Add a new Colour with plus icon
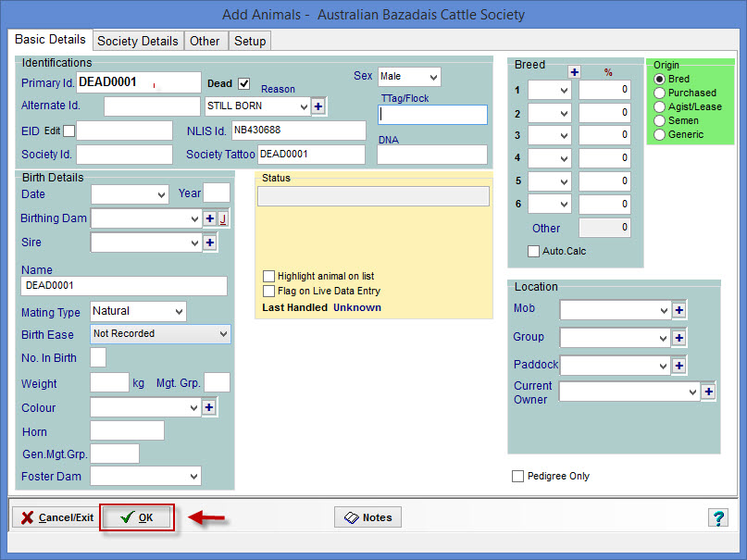 208,407
